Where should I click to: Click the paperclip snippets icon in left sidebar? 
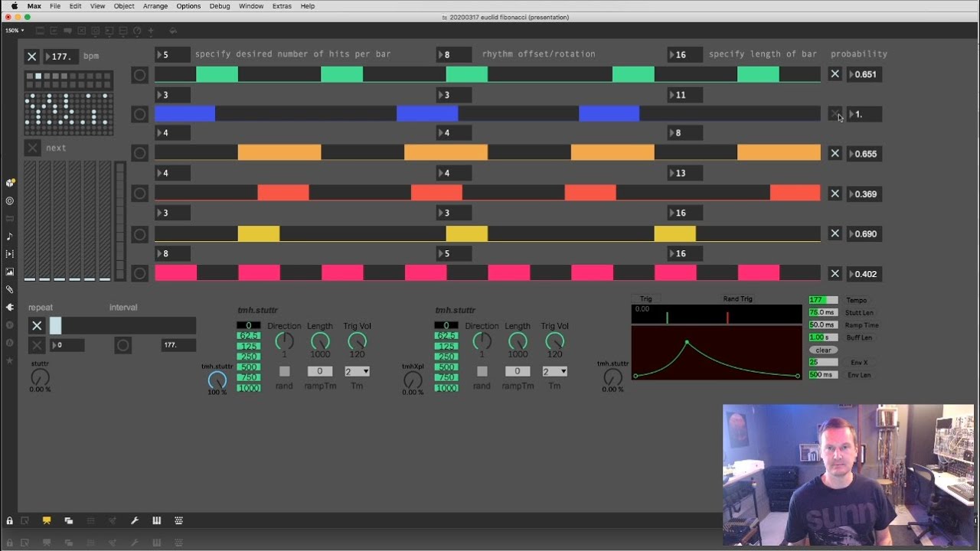pyautogui.click(x=10, y=289)
